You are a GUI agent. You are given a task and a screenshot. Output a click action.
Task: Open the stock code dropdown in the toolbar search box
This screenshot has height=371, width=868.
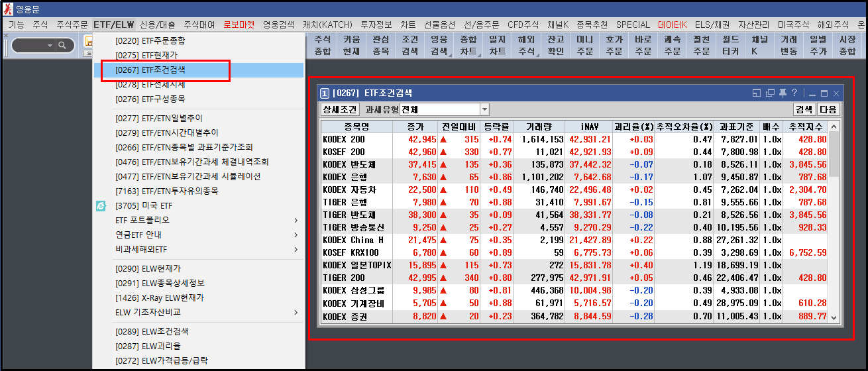(x=50, y=46)
